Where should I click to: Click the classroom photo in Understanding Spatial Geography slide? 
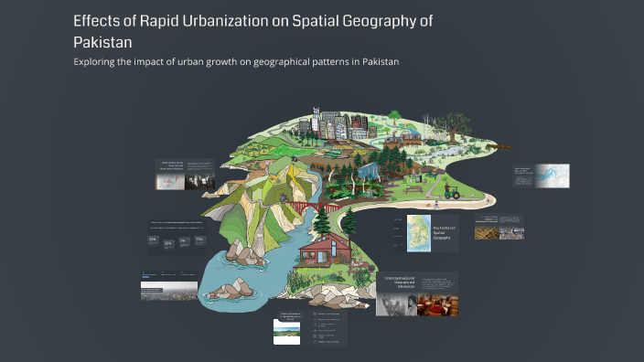tap(438, 304)
